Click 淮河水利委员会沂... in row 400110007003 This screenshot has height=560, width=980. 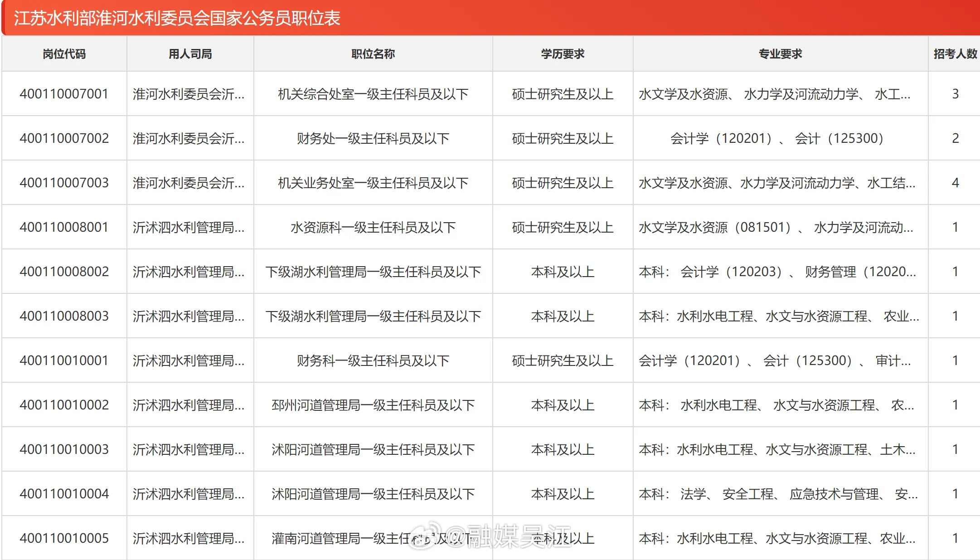tap(189, 183)
